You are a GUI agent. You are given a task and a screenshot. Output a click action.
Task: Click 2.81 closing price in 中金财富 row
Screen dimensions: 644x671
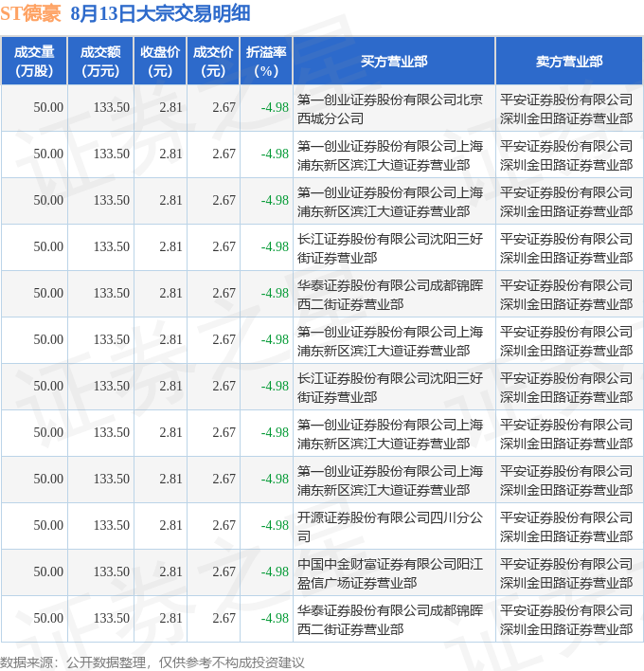coord(170,572)
